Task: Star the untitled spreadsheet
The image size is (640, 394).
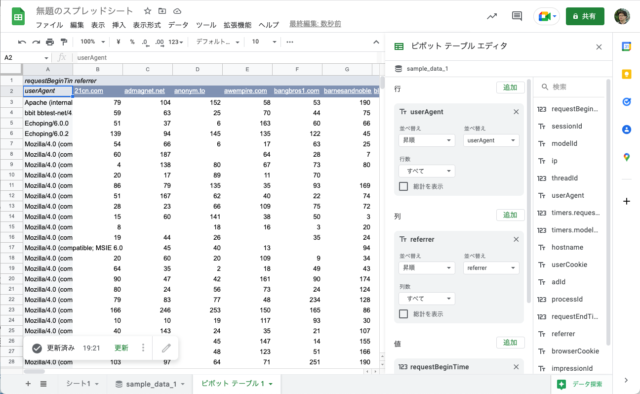Action: coord(147,11)
